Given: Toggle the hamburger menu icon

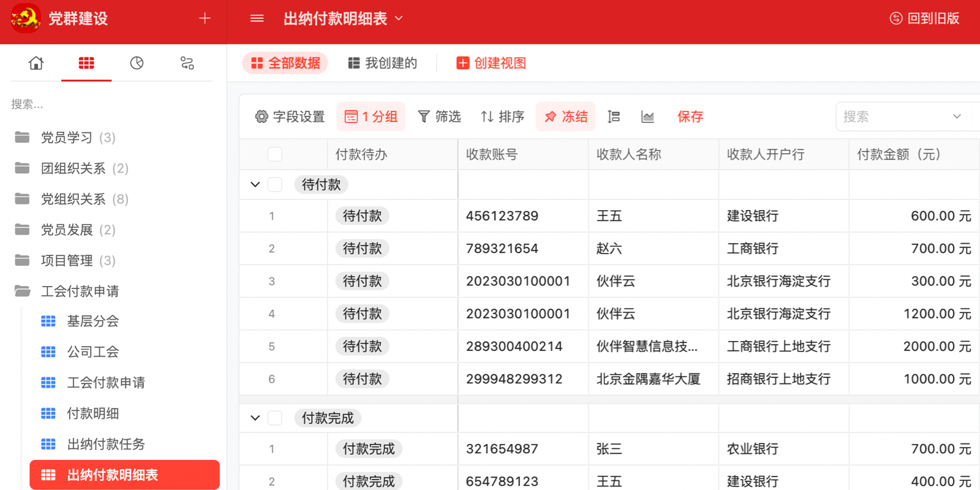Looking at the screenshot, I should click(x=257, y=18).
